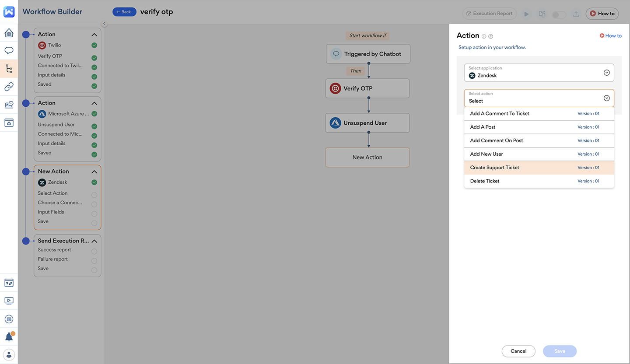Viewport: 630px width, 364px height.
Task: Open the link integrations sidebar icon
Action: click(x=9, y=87)
